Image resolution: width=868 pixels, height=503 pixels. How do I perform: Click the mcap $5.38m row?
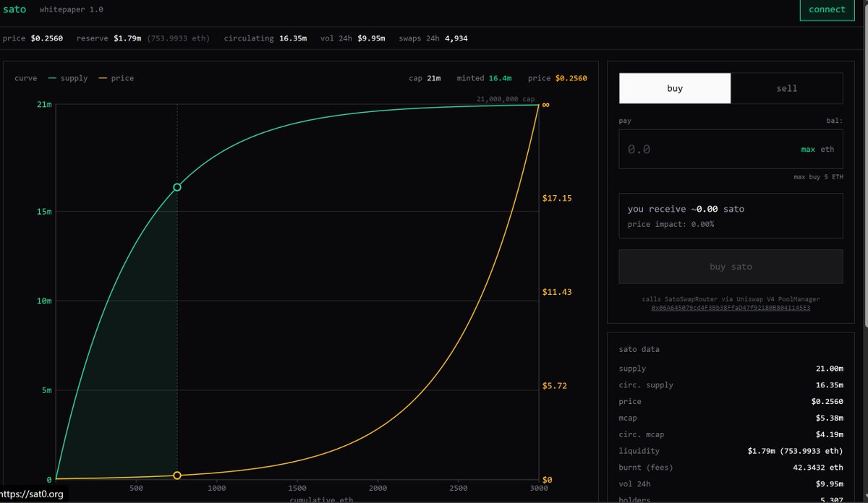(731, 418)
